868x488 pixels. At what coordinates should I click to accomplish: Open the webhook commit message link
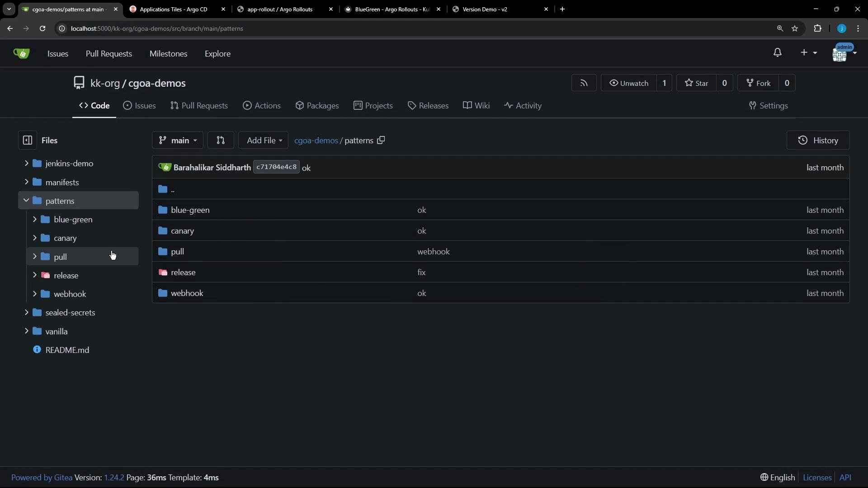[x=434, y=252]
